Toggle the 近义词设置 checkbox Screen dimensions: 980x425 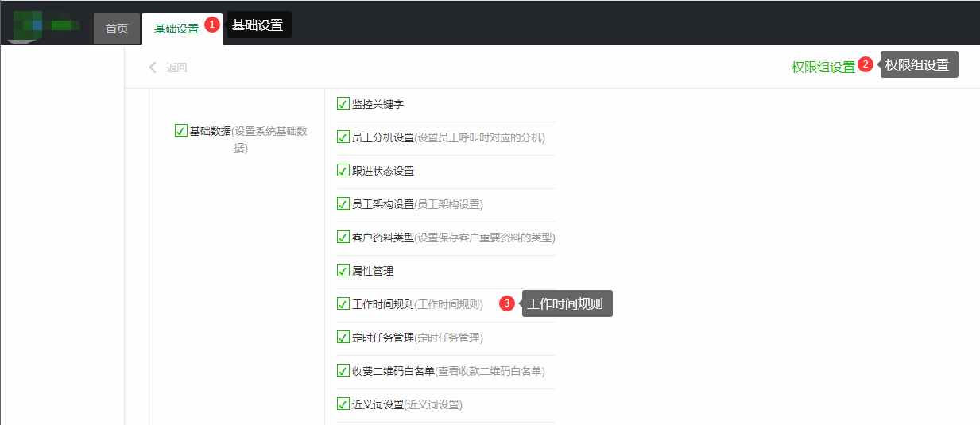point(343,404)
